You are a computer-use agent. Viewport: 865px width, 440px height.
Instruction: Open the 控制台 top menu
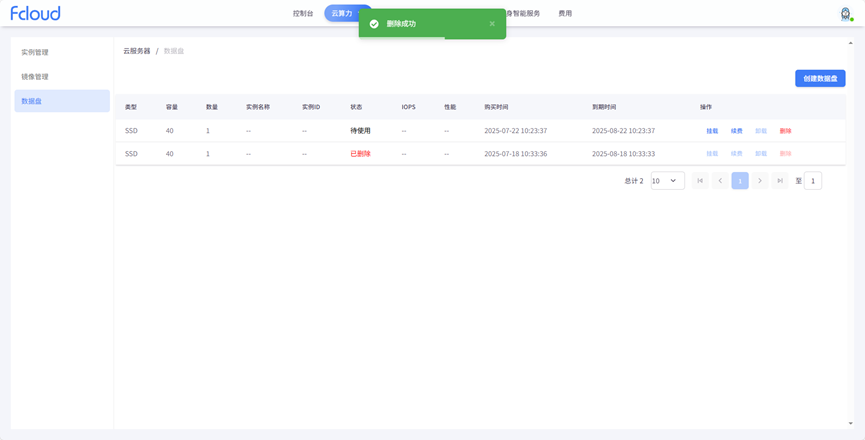[303, 14]
